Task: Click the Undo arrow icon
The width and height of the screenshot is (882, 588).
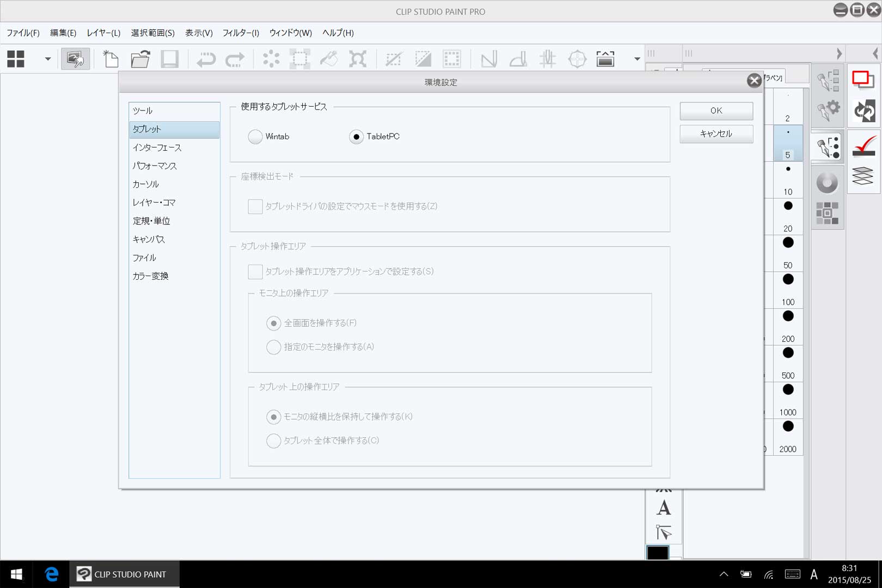Action: tap(206, 59)
